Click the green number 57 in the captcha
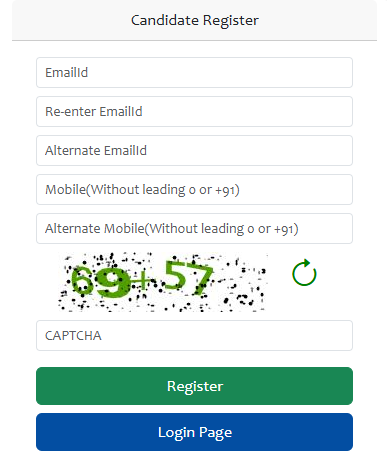 [x=189, y=277]
